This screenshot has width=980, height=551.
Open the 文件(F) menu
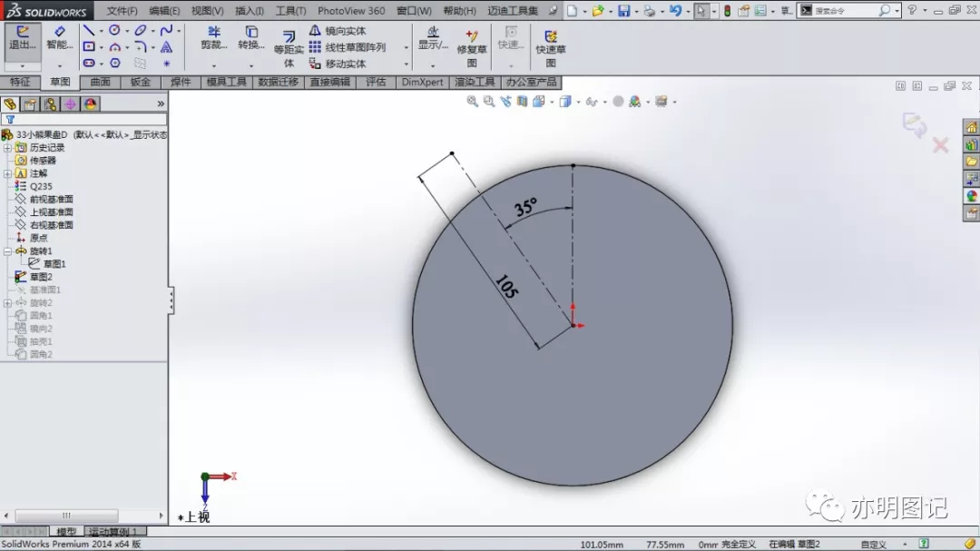[122, 11]
